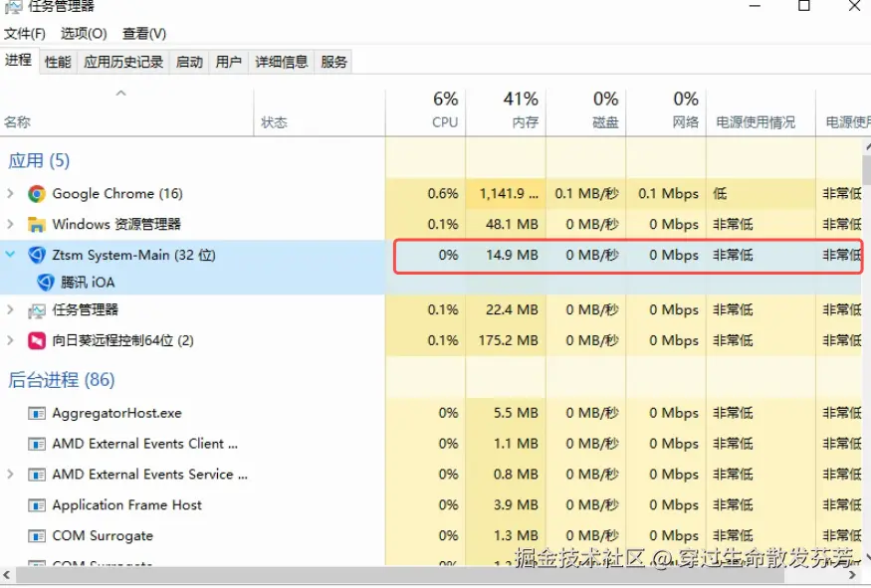Viewport: 871px width, 588px height.
Task: Select the AggregatorHost.exe row name
Action: click(x=116, y=414)
